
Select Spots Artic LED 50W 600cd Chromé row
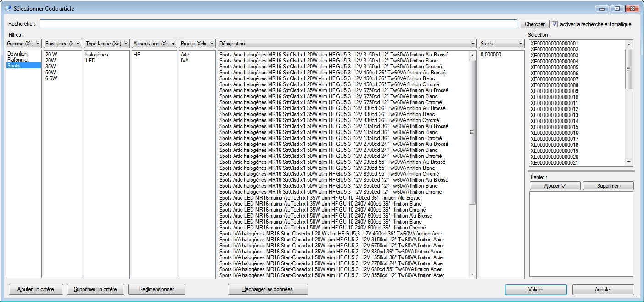[x=343, y=228]
